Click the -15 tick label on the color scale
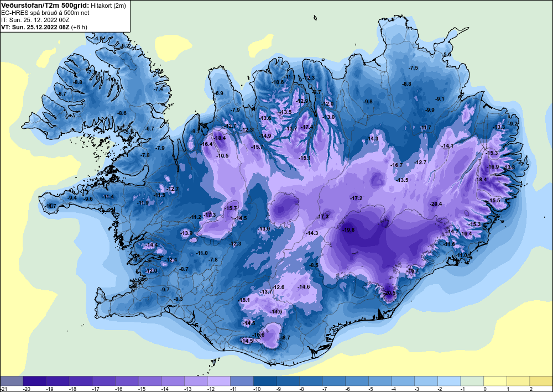The width and height of the screenshot is (553, 392). 142,389
